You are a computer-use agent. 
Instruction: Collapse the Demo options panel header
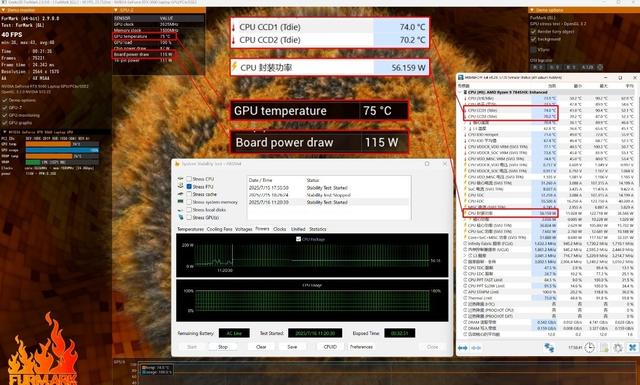coord(584,10)
